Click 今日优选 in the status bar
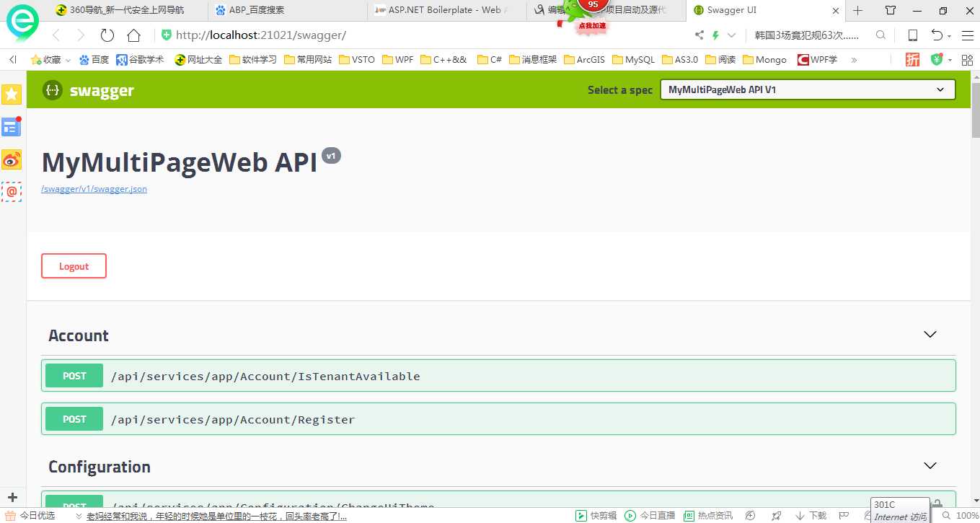The image size is (980, 523). coord(30,515)
